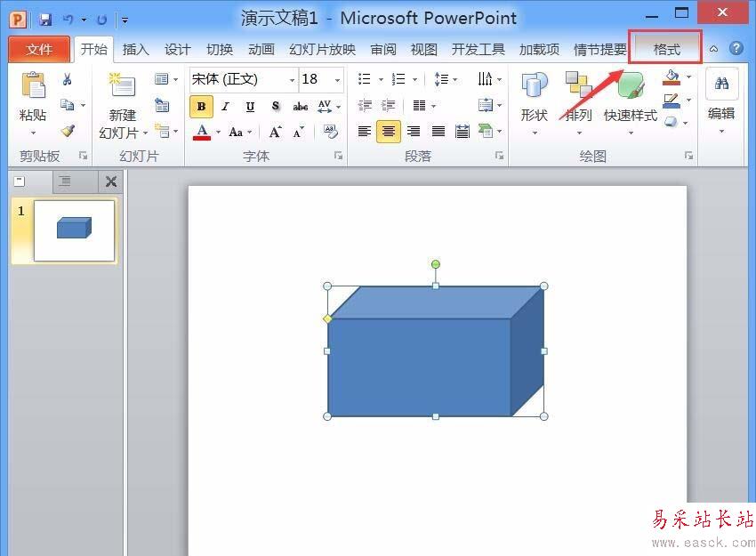Image resolution: width=756 pixels, height=556 pixels.
Task: Open the font name dropdown
Action: 293,79
